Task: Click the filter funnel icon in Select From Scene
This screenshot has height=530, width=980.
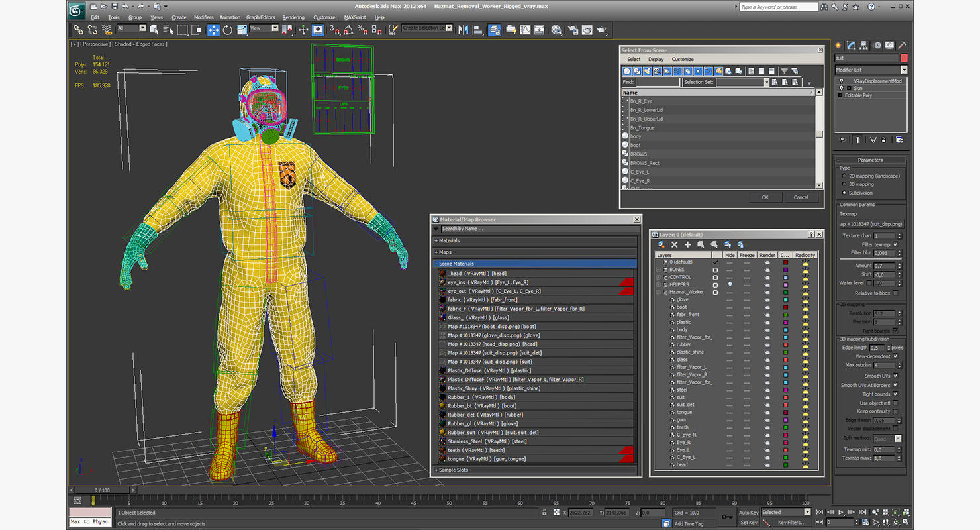Action: [784, 71]
